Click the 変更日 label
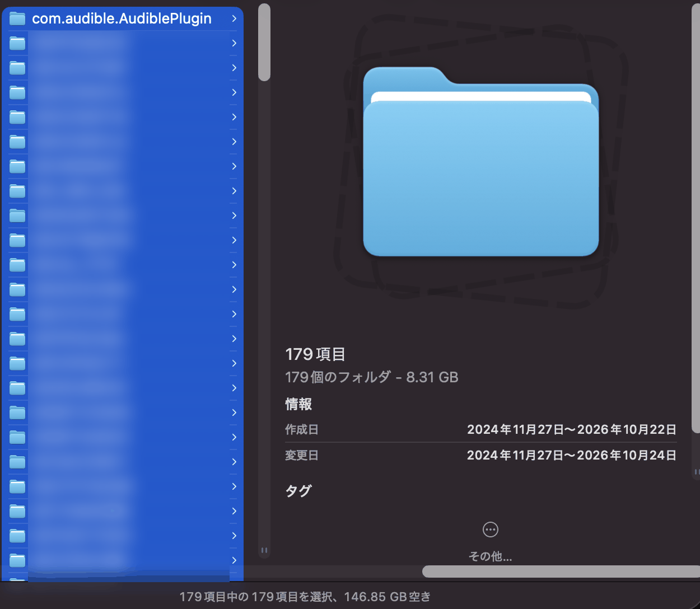700x609 pixels. click(302, 455)
